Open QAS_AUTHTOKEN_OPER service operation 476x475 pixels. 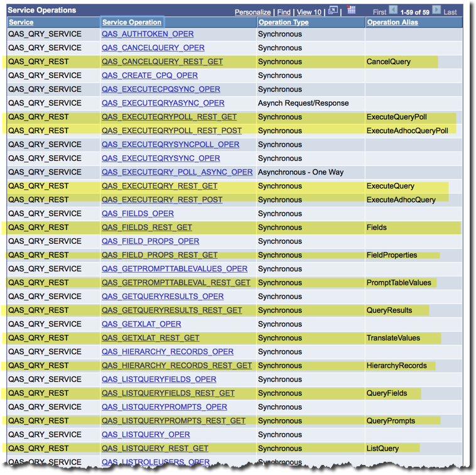148,34
